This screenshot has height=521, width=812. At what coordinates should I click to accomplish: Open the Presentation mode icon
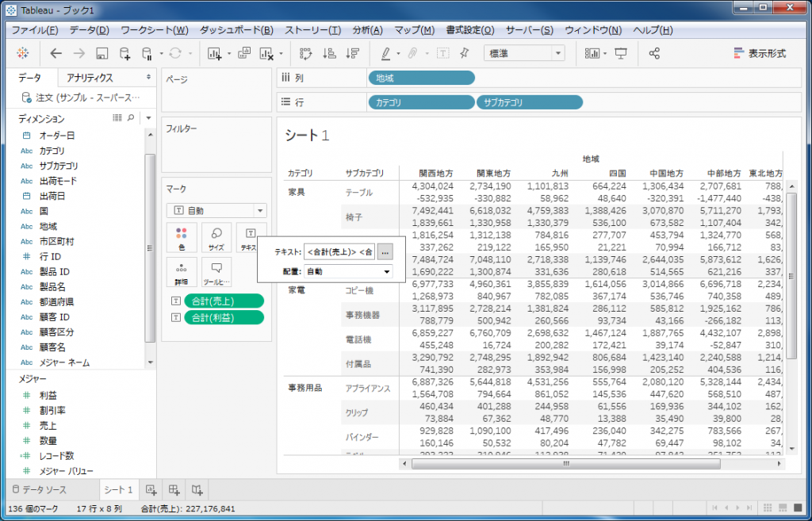pos(621,54)
